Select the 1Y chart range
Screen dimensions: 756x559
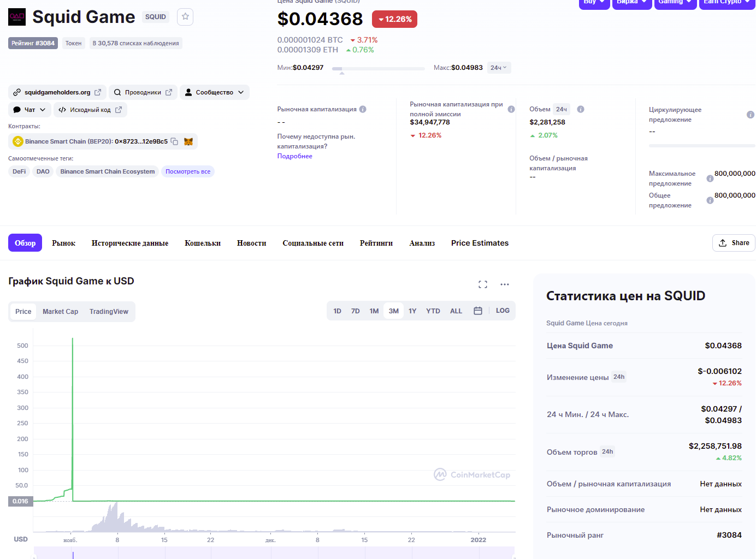click(412, 311)
